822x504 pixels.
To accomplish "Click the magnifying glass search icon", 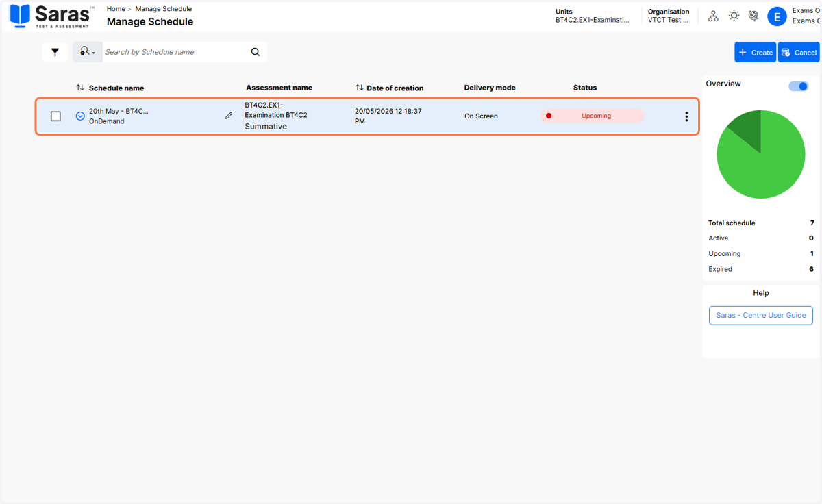I will point(256,52).
